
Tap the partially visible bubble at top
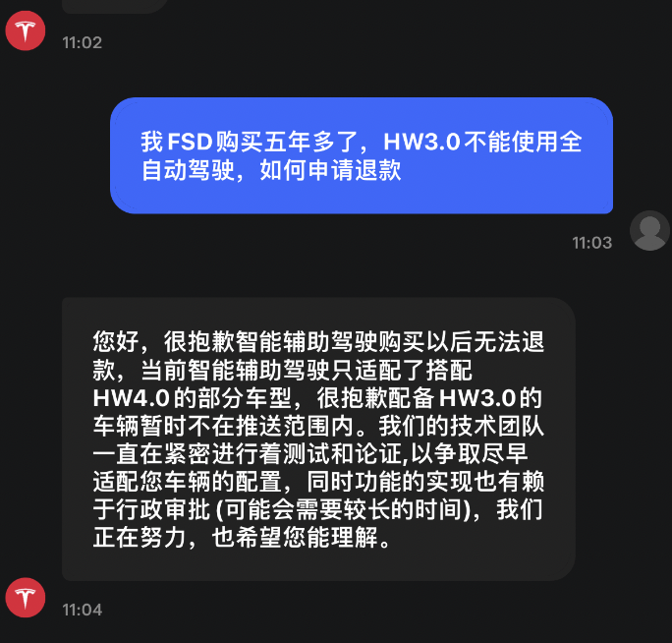click(x=115, y=6)
